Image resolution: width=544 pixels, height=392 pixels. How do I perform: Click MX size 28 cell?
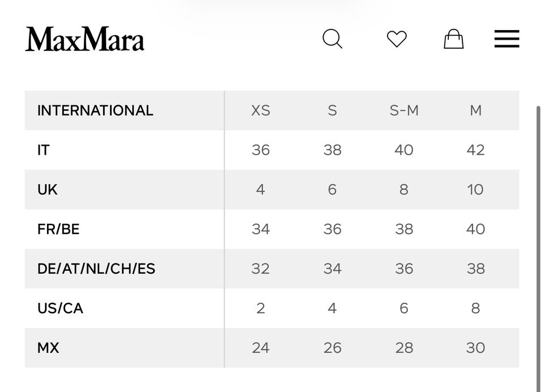(x=404, y=348)
